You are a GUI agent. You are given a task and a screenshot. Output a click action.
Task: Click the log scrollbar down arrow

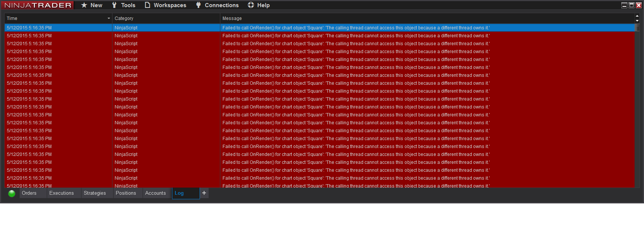click(x=637, y=21)
